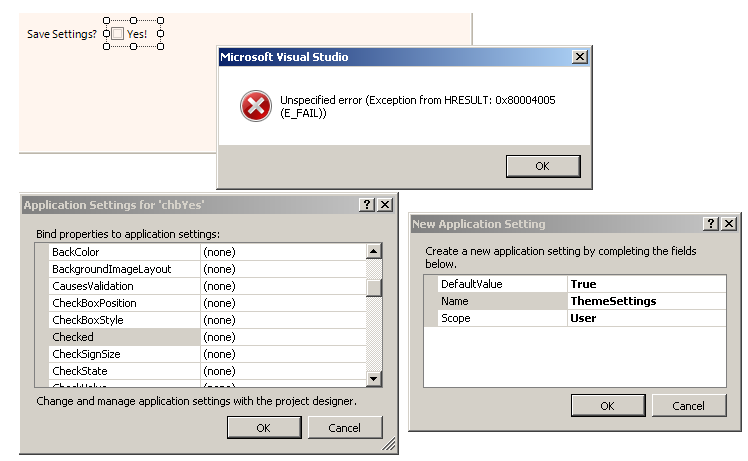Open the (none) value for BackgroundImageLayout property
Image resolution: width=748 pixels, height=461 pixels.
[x=283, y=269]
